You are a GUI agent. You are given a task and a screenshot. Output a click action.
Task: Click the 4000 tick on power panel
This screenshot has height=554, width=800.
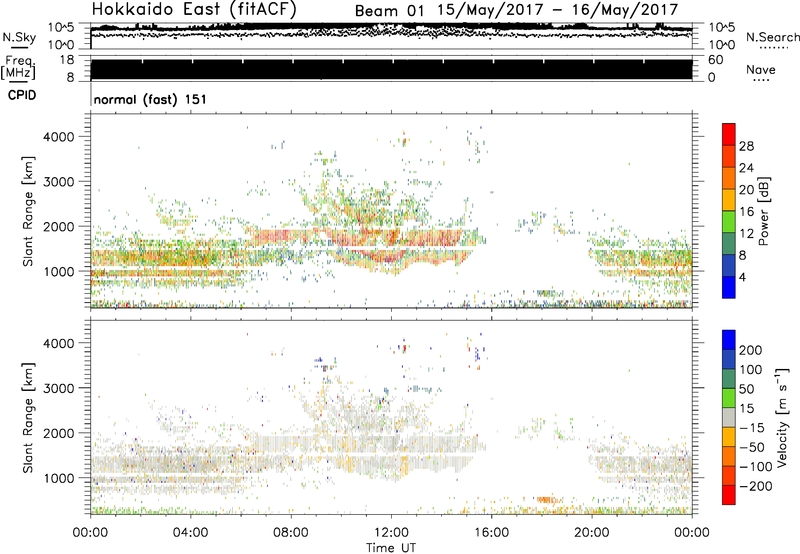pos(59,137)
